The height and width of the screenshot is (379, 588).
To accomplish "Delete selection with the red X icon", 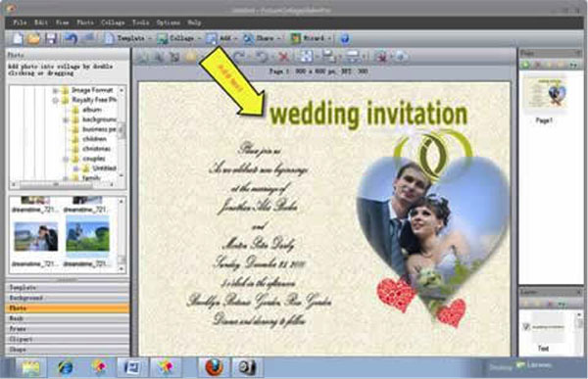I will tap(284, 57).
